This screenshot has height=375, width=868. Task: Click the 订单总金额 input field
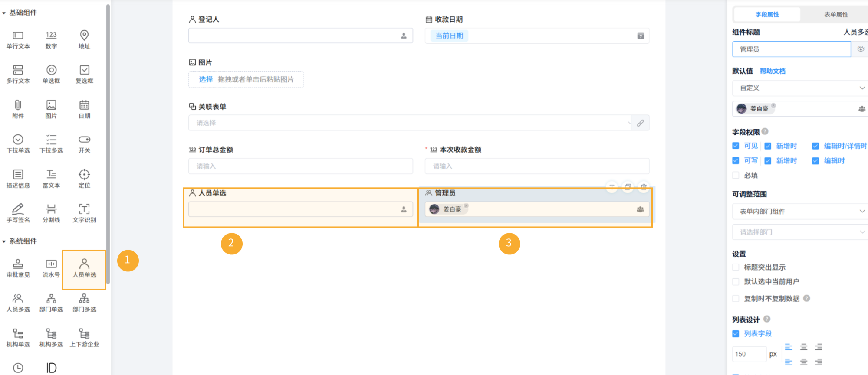point(301,166)
